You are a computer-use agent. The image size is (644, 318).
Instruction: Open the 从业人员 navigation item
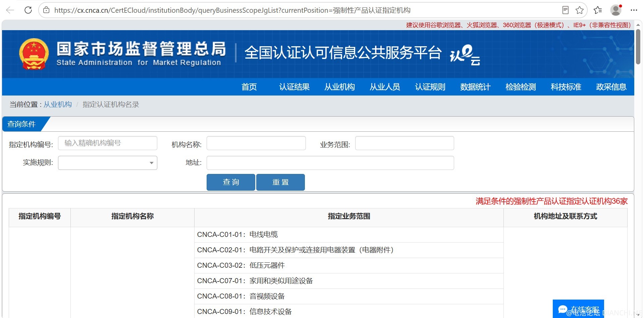coord(385,87)
